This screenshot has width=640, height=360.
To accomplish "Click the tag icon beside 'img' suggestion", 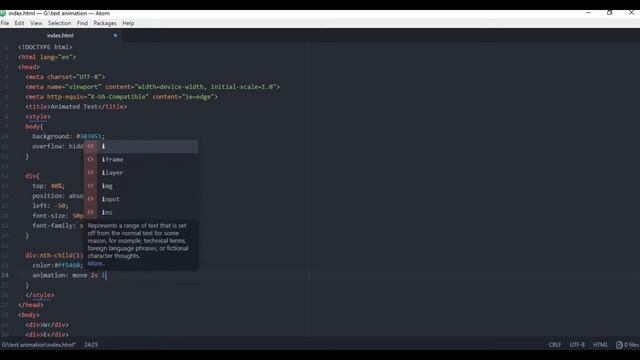I will point(91,185).
